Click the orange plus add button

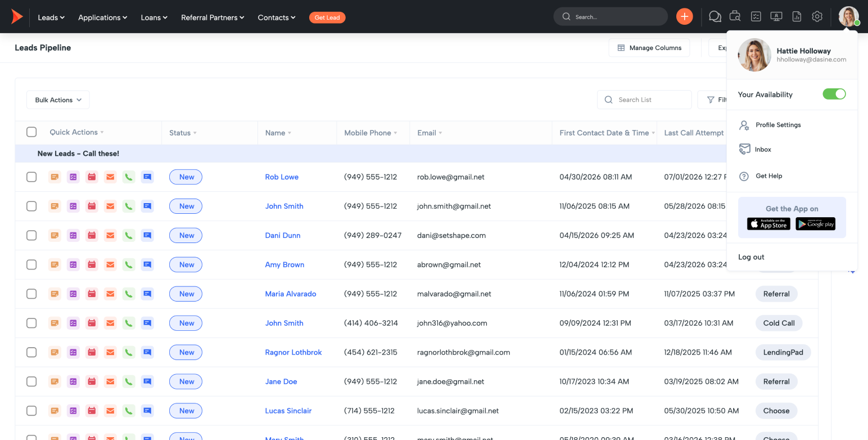684,17
